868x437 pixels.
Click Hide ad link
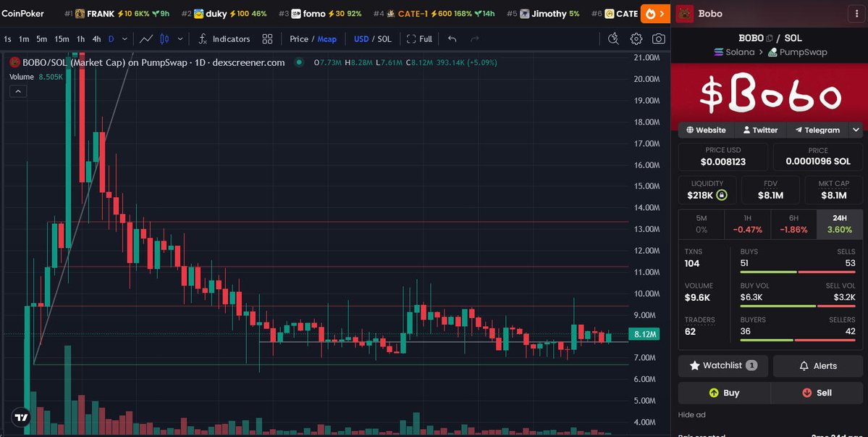[691, 415]
